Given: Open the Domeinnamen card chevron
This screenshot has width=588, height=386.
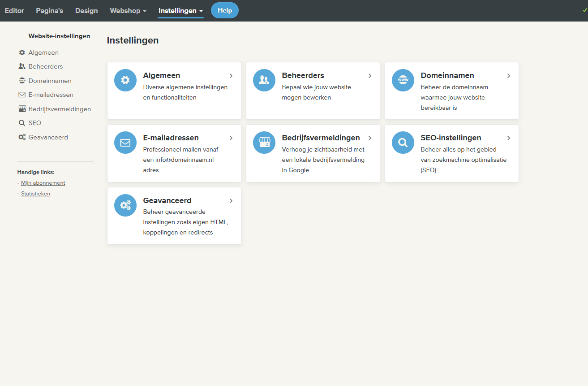Looking at the screenshot, I should [x=509, y=76].
